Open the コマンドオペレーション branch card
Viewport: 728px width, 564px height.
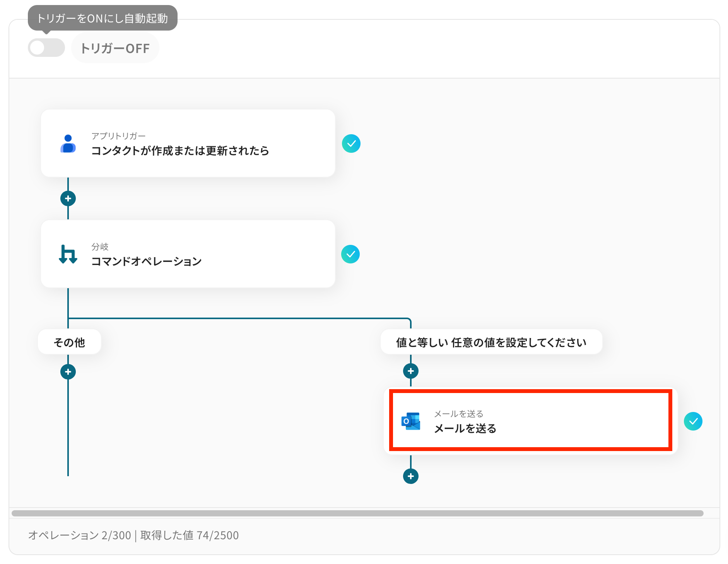188,254
